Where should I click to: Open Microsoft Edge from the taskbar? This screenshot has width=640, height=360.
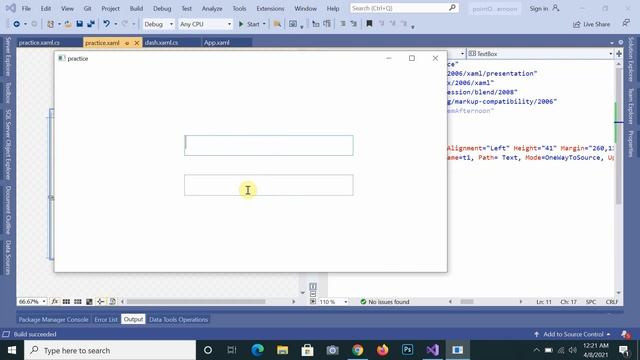[x=258, y=350]
